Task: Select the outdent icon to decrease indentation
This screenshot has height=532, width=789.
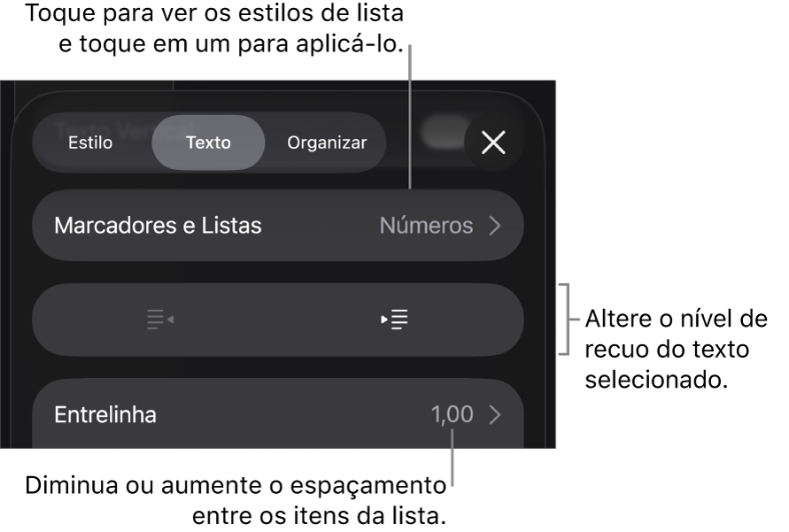Action: 159,320
